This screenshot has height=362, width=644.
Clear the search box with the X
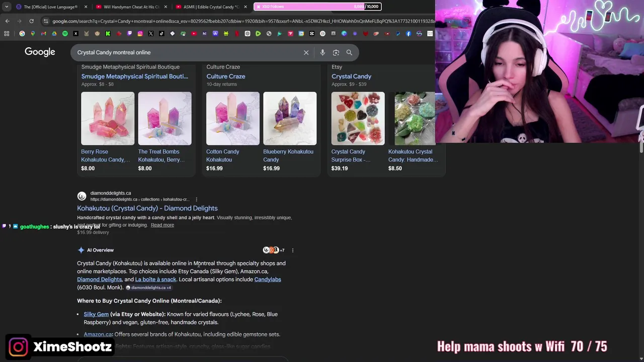306,52
